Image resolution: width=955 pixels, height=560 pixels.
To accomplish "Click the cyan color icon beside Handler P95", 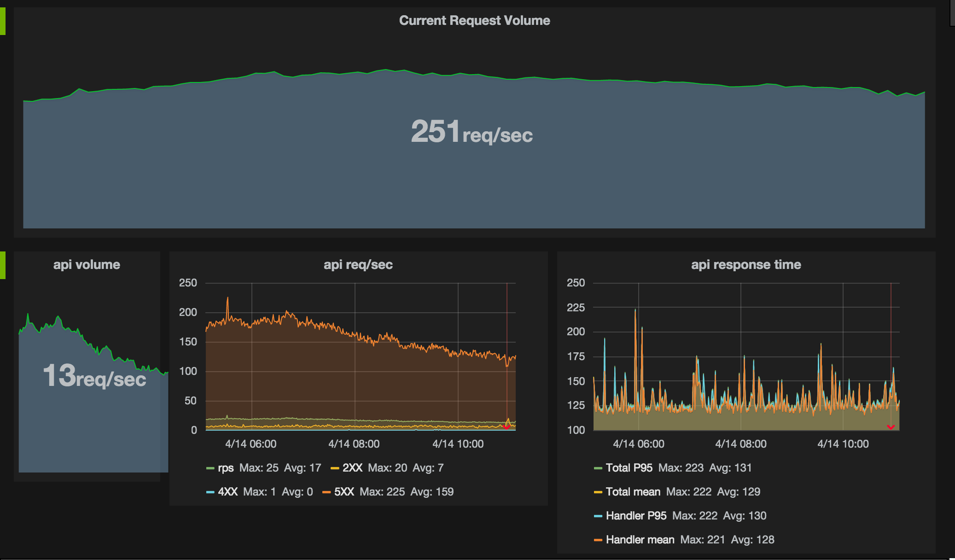I will (x=598, y=516).
